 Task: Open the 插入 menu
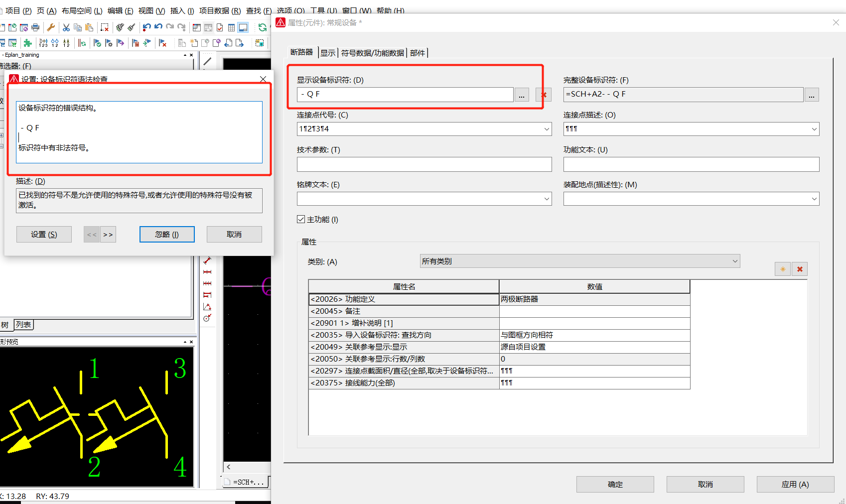click(182, 10)
